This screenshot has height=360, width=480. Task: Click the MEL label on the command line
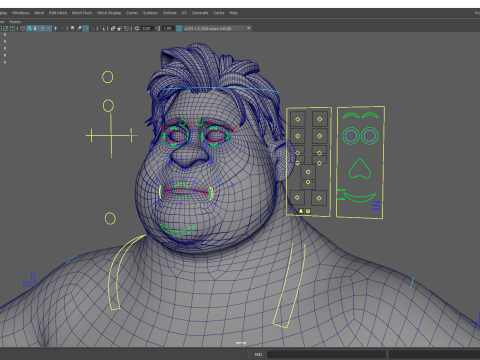pyautogui.click(x=258, y=354)
